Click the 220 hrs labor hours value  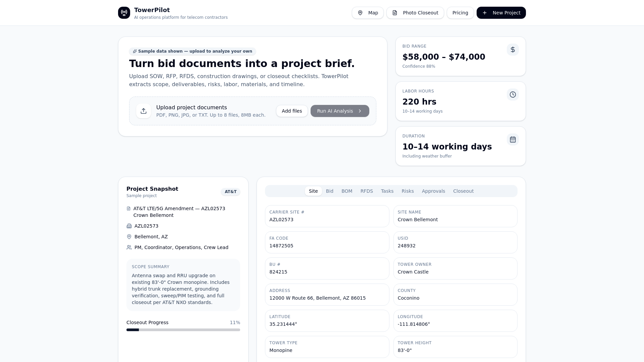[x=419, y=102]
